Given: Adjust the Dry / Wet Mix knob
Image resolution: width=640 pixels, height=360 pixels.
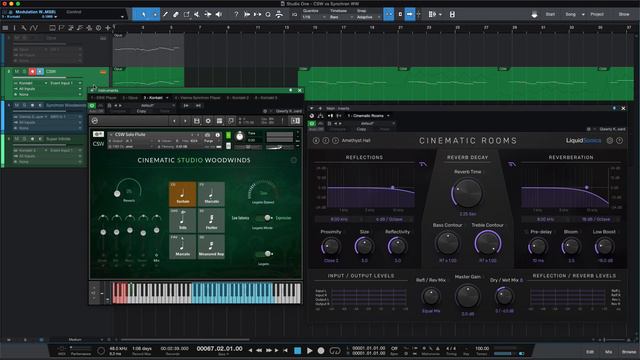Looking at the screenshot, I should click(504, 296).
